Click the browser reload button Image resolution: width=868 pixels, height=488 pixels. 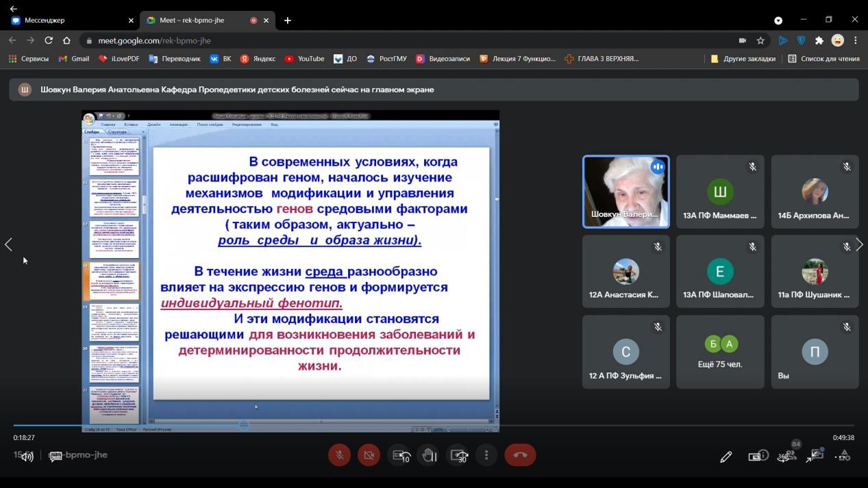(x=49, y=40)
